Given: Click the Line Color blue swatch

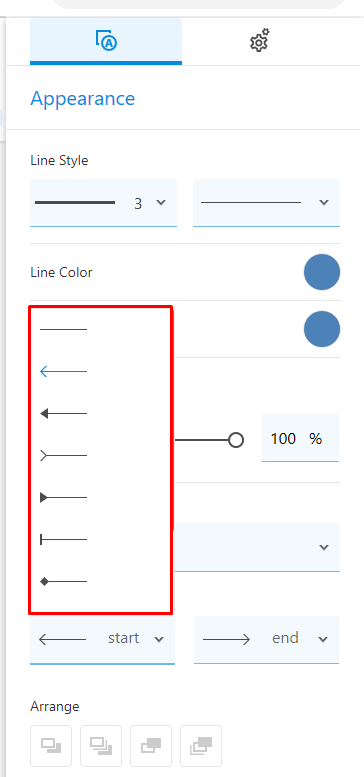Looking at the screenshot, I should 322,272.
